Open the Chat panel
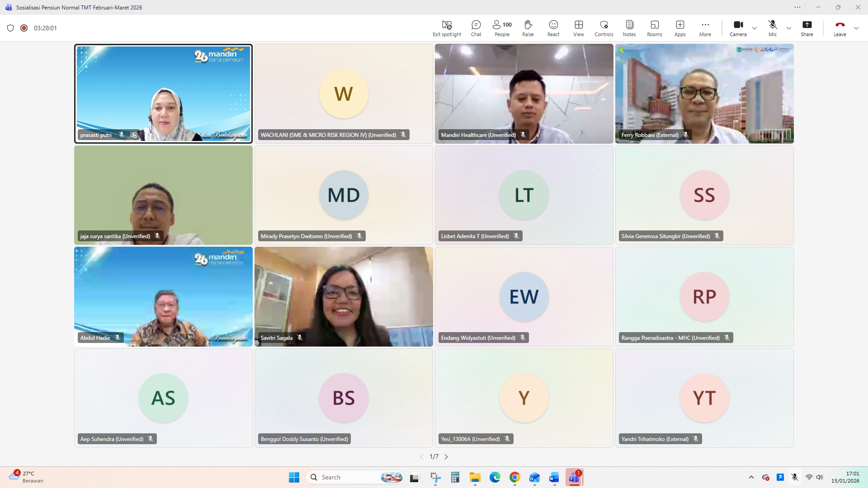 point(476,28)
